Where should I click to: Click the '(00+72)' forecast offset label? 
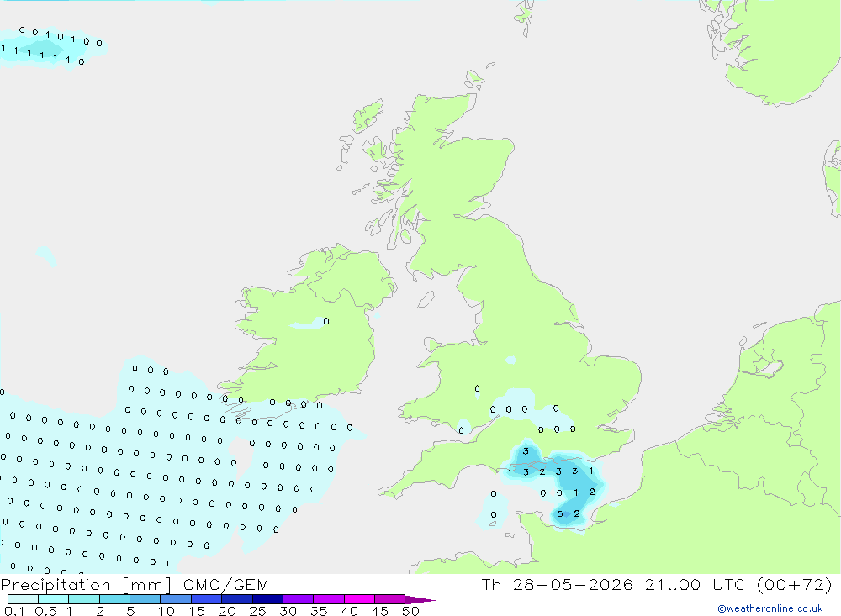[795, 584]
